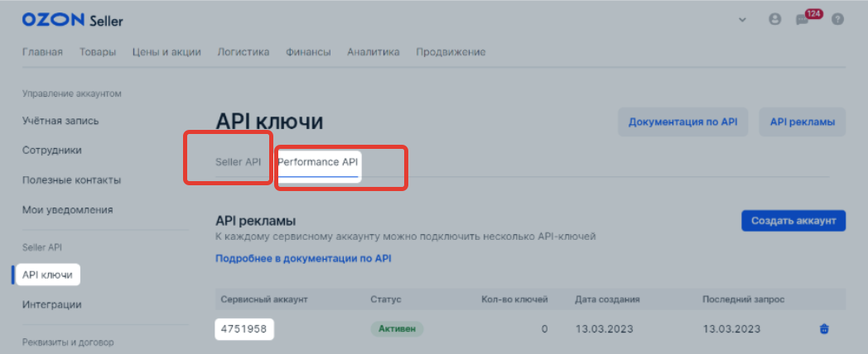Screen dimensions: 868x354
Task: Open the Финансы menu
Action: tap(308, 52)
